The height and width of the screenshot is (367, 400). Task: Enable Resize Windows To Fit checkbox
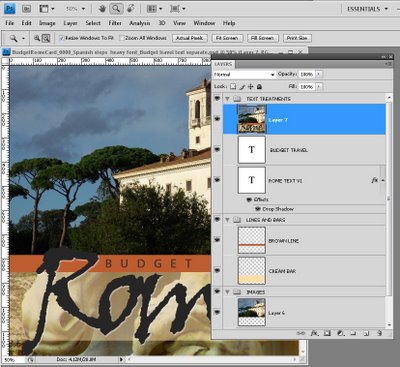pyautogui.click(x=61, y=38)
